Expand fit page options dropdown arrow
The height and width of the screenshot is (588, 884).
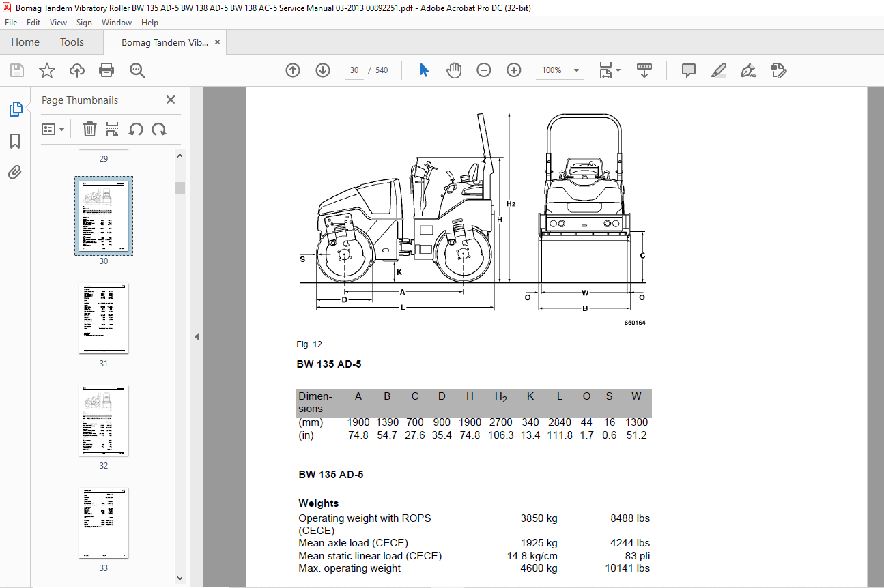coord(618,70)
